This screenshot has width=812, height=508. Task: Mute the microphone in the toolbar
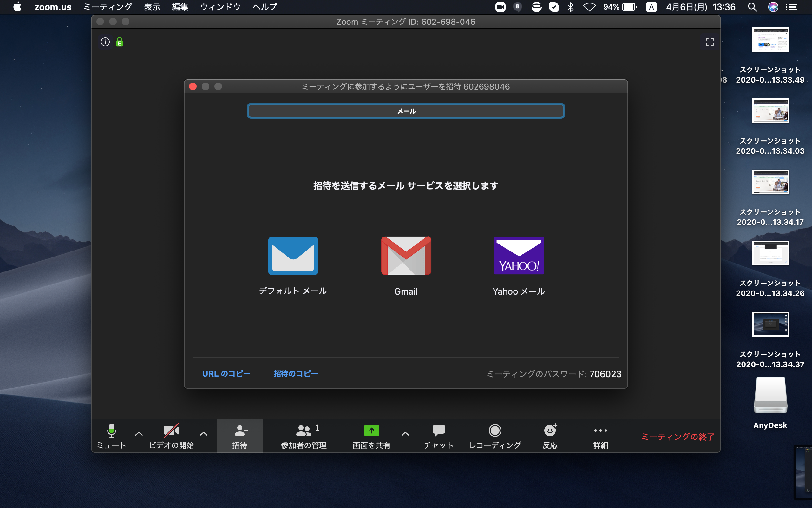(111, 436)
